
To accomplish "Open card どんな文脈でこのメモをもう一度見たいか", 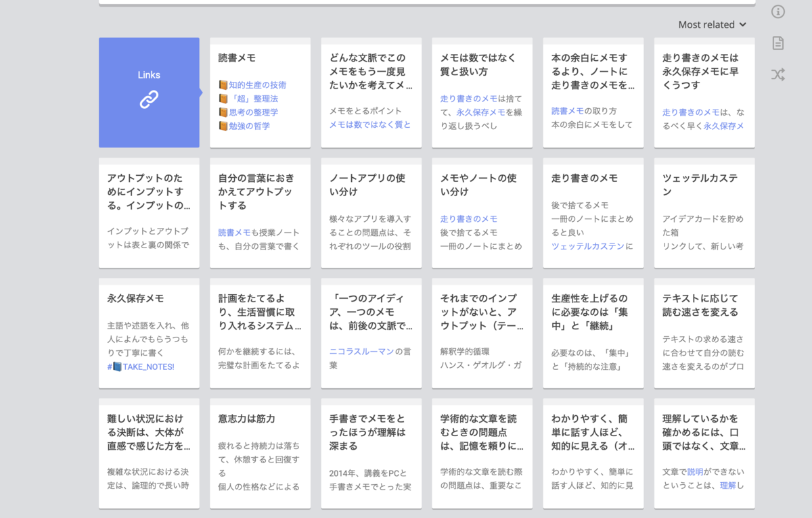I will point(371,93).
